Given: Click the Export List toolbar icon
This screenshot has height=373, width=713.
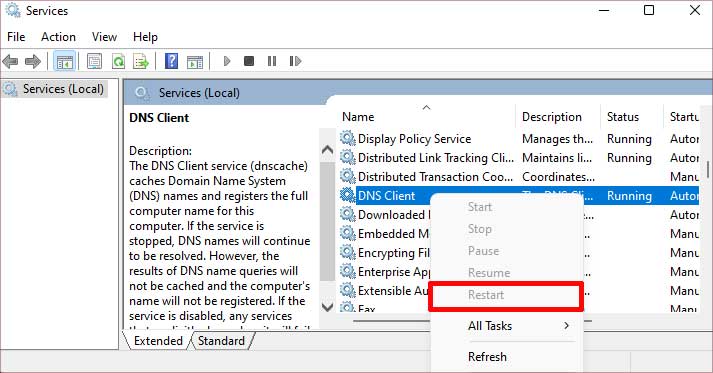Looking at the screenshot, I should point(141,61).
